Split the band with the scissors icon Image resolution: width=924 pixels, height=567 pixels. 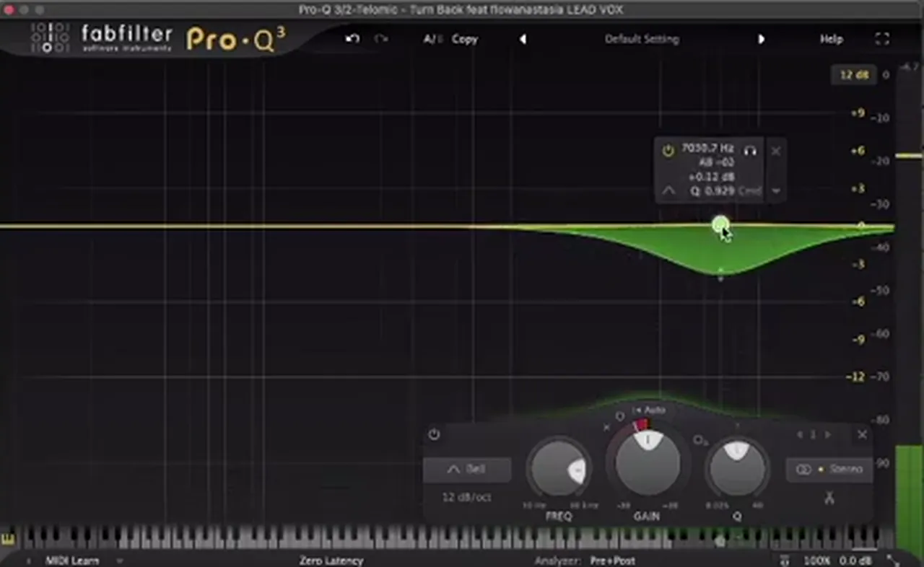point(829,497)
